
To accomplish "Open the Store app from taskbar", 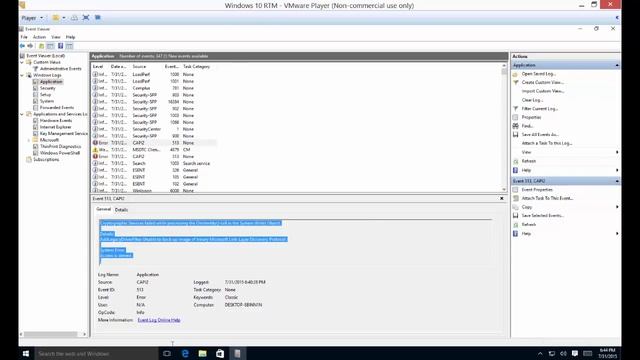I will [x=220, y=353].
